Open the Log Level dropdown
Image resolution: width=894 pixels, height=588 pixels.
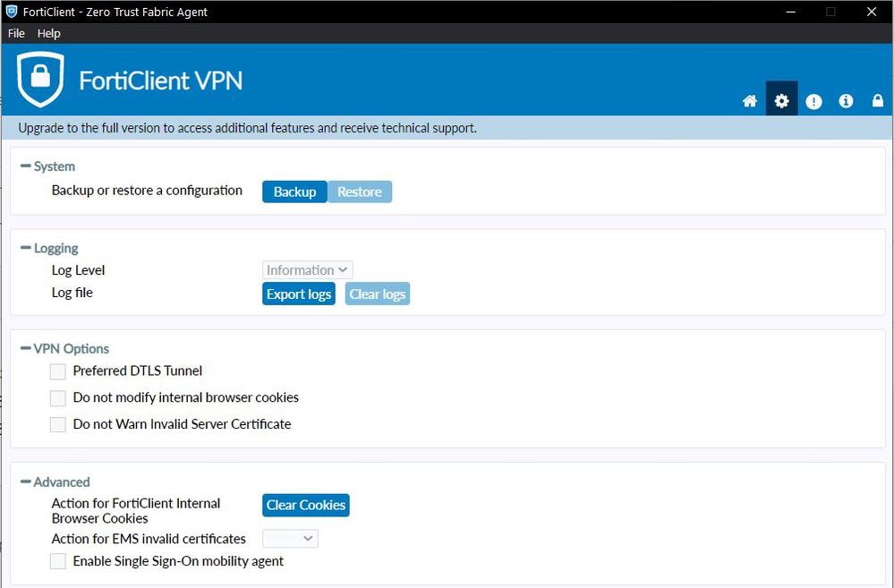click(x=308, y=270)
